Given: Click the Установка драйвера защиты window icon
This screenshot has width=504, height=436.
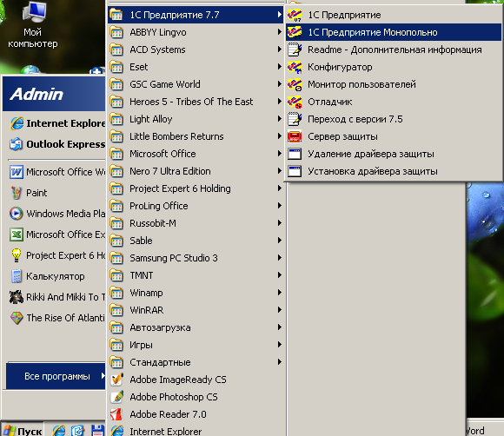Looking at the screenshot, I should click(x=295, y=171).
